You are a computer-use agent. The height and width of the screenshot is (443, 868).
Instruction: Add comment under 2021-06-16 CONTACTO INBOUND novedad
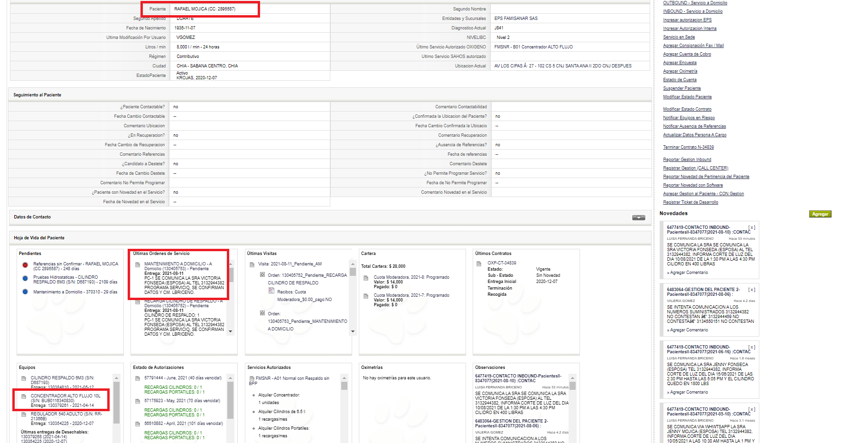point(689,392)
